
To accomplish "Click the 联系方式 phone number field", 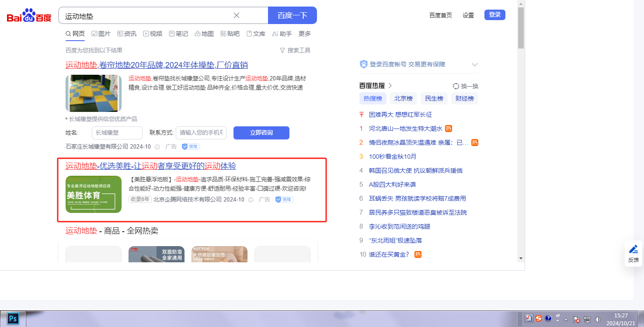I will pyautogui.click(x=201, y=133).
